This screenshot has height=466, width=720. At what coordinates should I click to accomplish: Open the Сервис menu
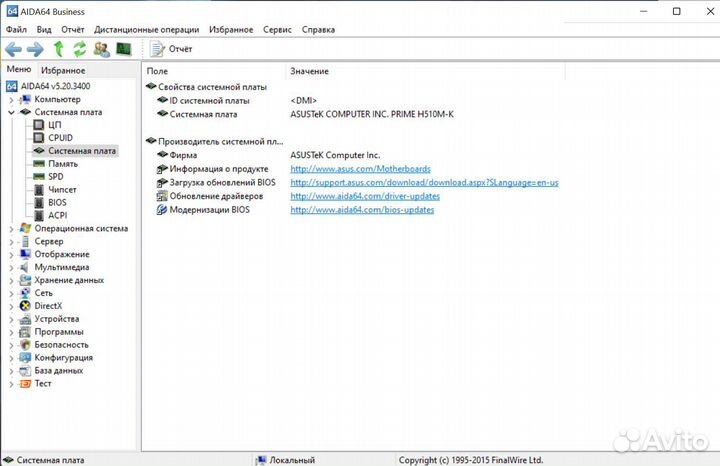(x=277, y=30)
